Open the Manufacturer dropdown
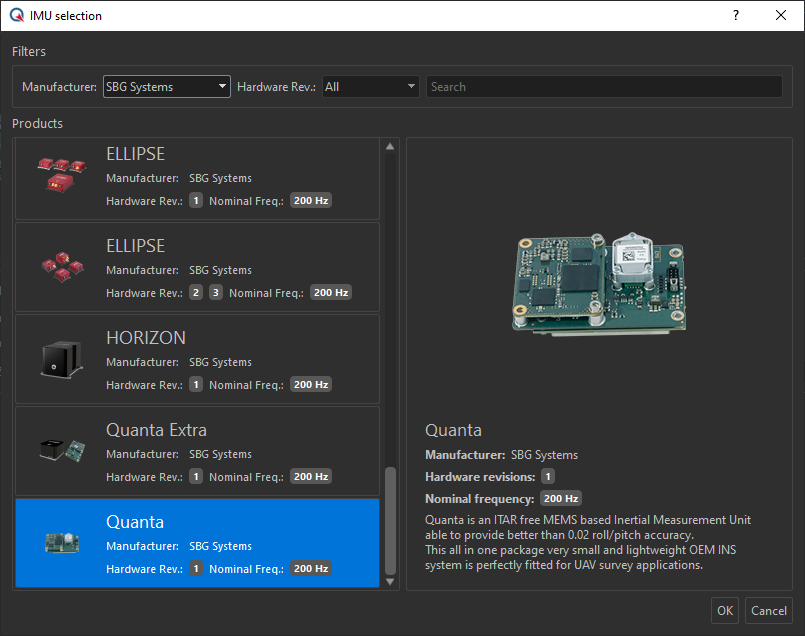The image size is (805, 636). [166, 87]
